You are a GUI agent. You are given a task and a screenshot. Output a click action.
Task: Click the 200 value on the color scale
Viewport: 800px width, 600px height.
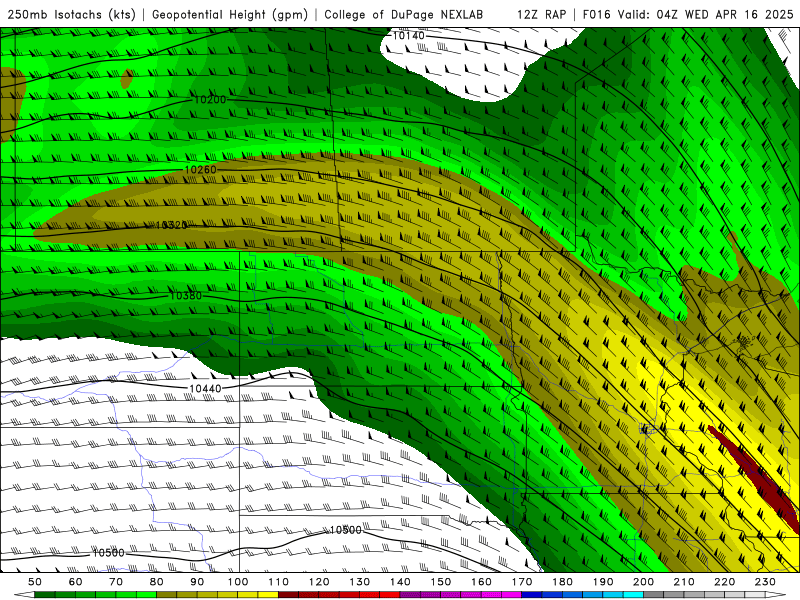point(643,582)
